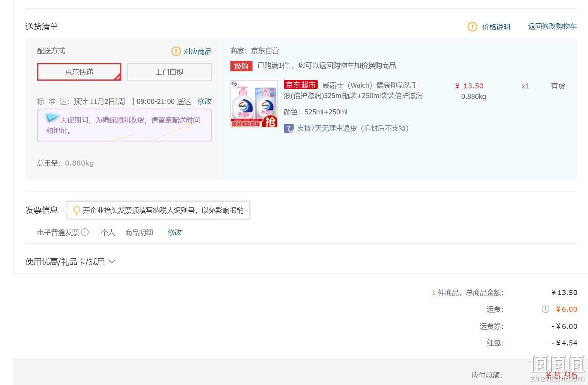
Task: Click the 运费 amount ¥6.00
Action: point(566,309)
